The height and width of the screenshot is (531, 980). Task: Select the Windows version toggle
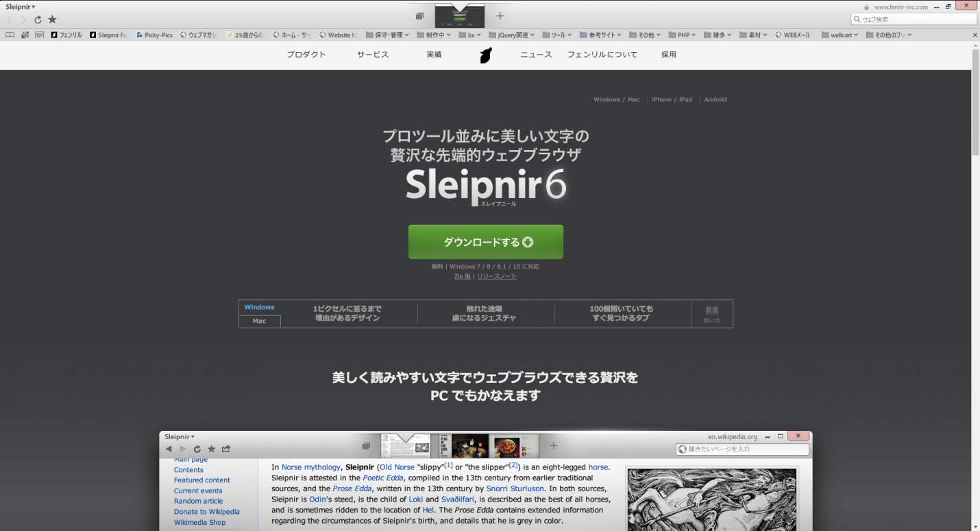(x=259, y=307)
